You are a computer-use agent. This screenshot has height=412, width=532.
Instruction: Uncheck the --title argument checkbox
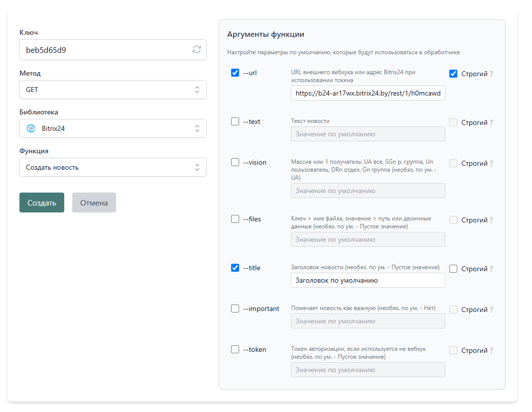pos(235,268)
